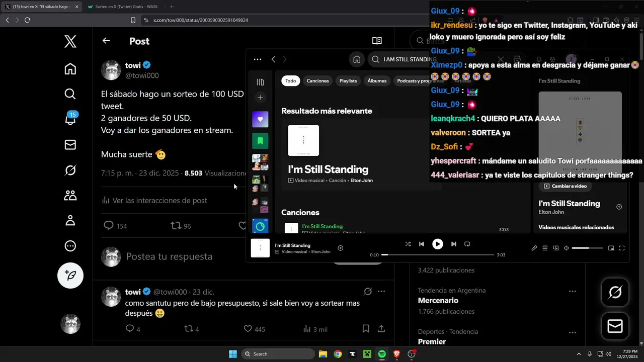The image size is (644, 362).
Task: Click Ver las interacciones de post
Action: coord(154,200)
